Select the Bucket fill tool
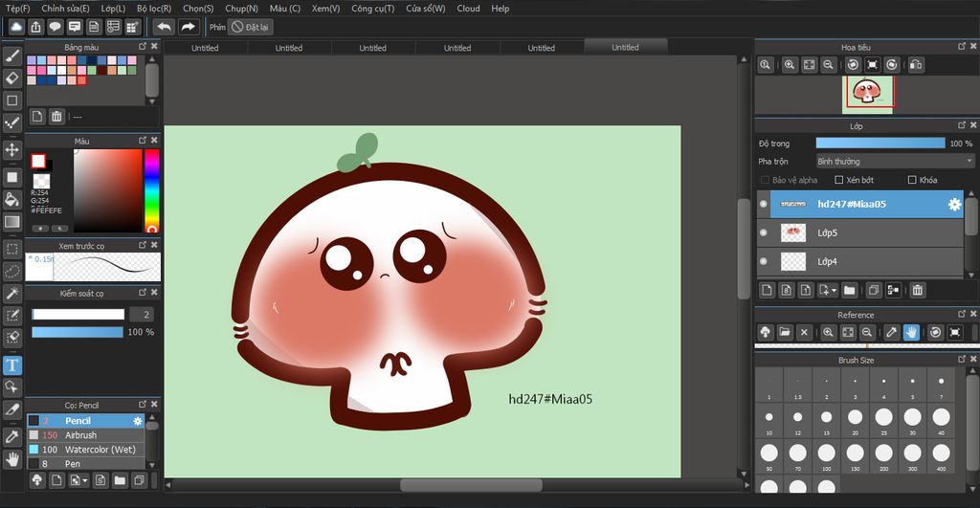980x508 pixels. pyautogui.click(x=11, y=199)
